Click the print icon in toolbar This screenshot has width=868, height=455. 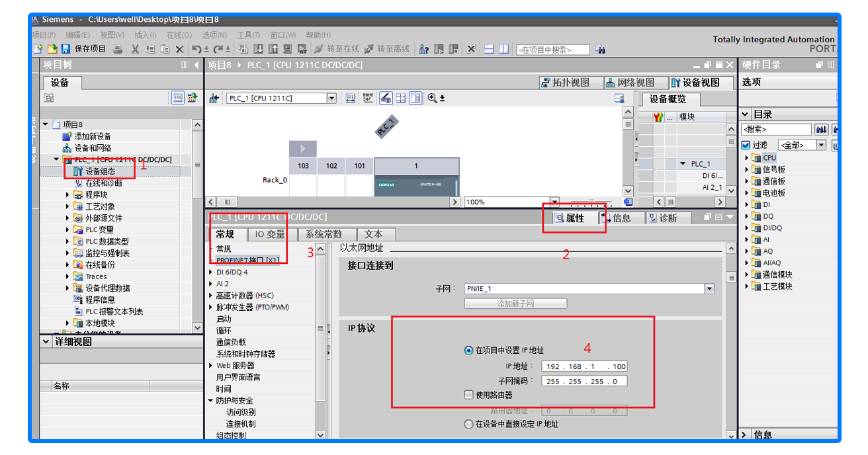click(x=118, y=49)
